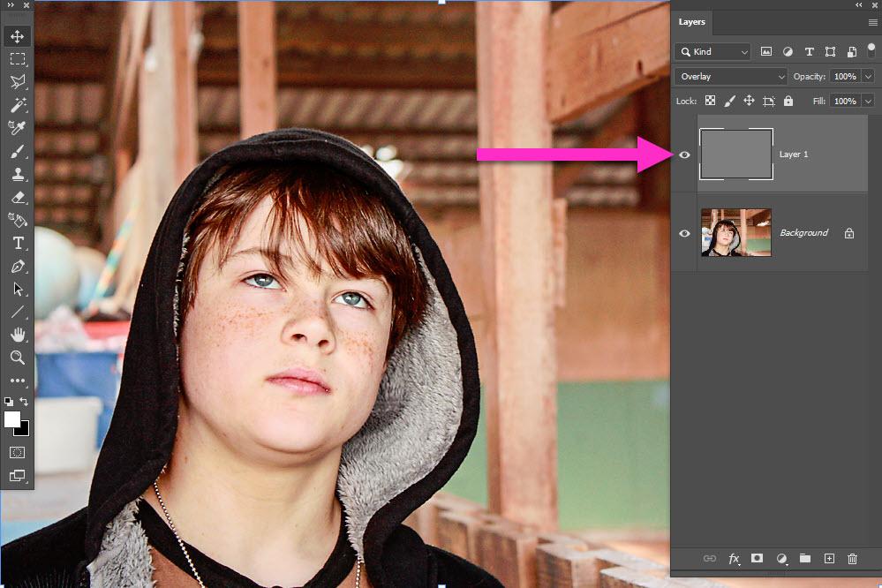Select the Horizontal Type tool
Viewport: 882px width, 588px height.
17,243
